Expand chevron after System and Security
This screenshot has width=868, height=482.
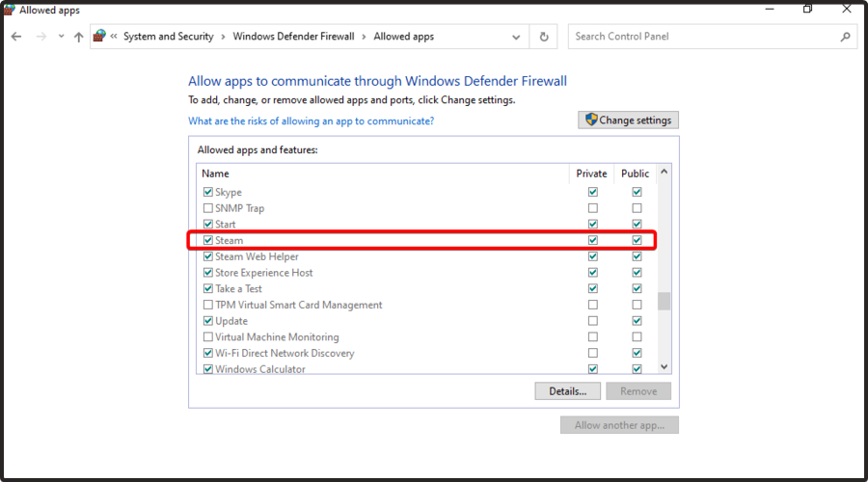223,37
